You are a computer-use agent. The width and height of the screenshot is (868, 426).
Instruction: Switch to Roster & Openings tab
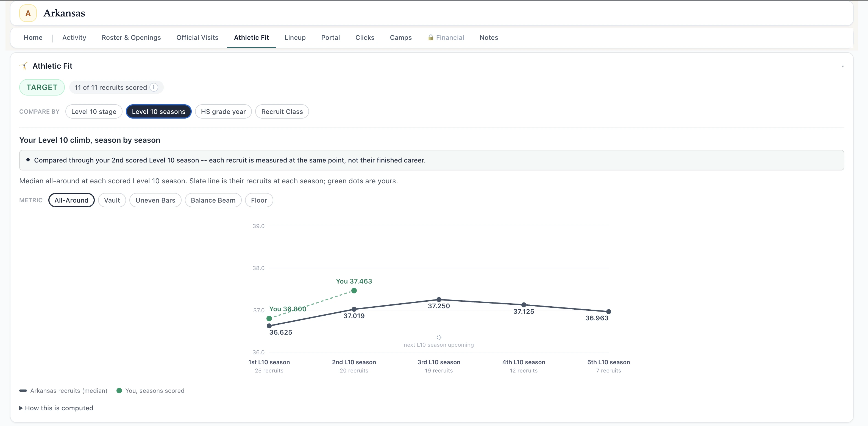[131, 37]
